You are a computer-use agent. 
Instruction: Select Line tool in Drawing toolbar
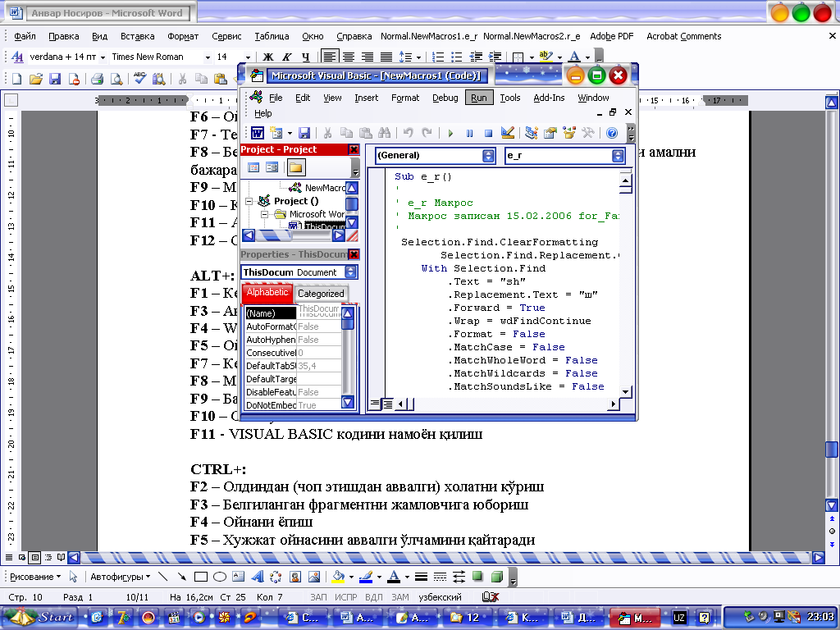[x=163, y=577]
